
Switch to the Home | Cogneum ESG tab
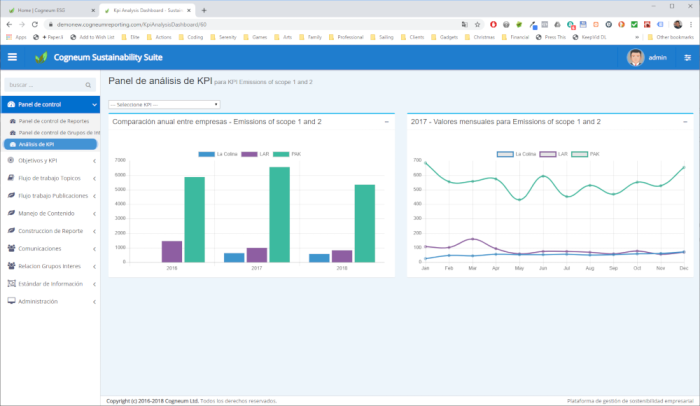pos(45,9)
